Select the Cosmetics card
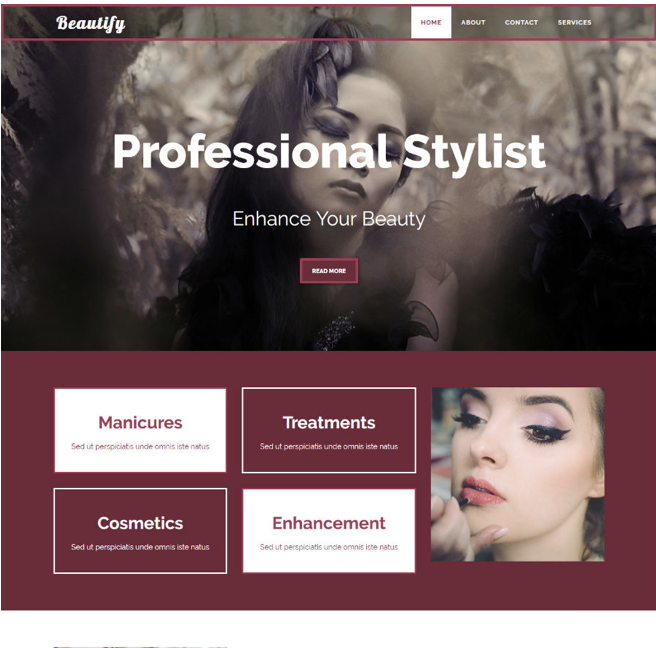The height and width of the screenshot is (648, 656). click(x=140, y=530)
